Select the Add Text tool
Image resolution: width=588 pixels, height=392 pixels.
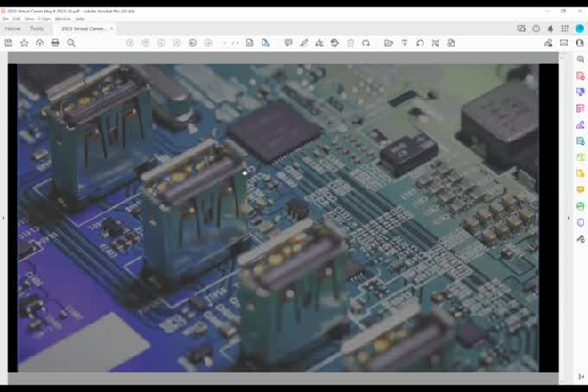pyautogui.click(x=404, y=43)
